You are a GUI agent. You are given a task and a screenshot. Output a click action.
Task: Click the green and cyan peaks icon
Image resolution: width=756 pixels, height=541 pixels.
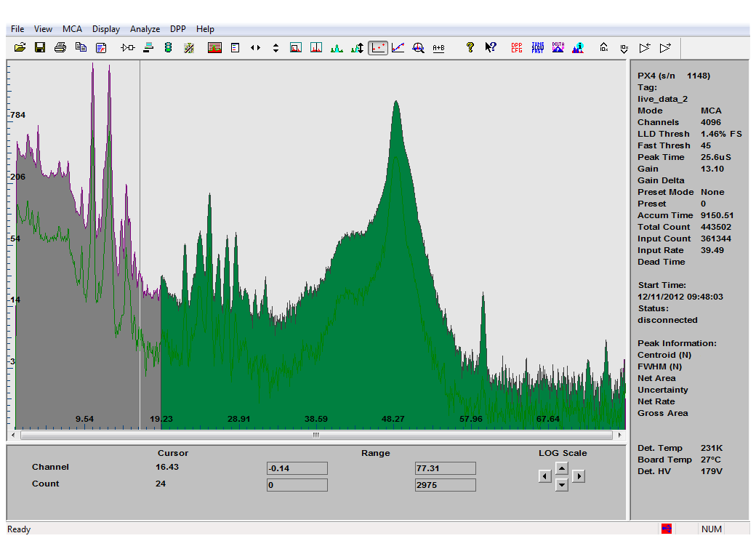pyautogui.click(x=337, y=48)
